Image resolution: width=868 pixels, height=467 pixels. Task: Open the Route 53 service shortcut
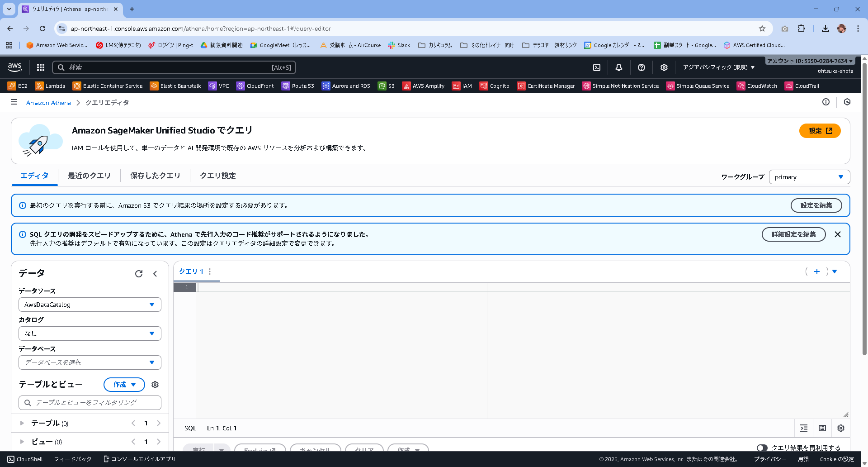[x=297, y=86]
